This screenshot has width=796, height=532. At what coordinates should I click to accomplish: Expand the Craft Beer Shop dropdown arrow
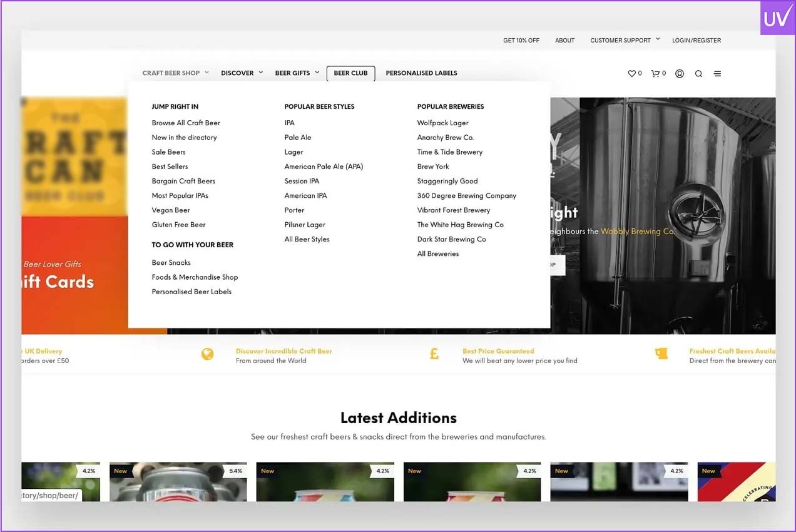pyautogui.click(x=207, y=73)
